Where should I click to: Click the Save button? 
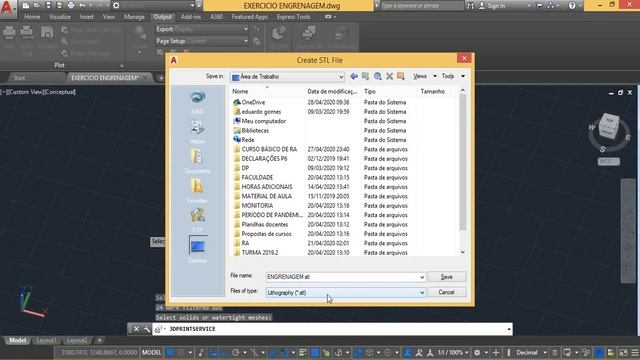pyautogui.click(x=447, y=277)
